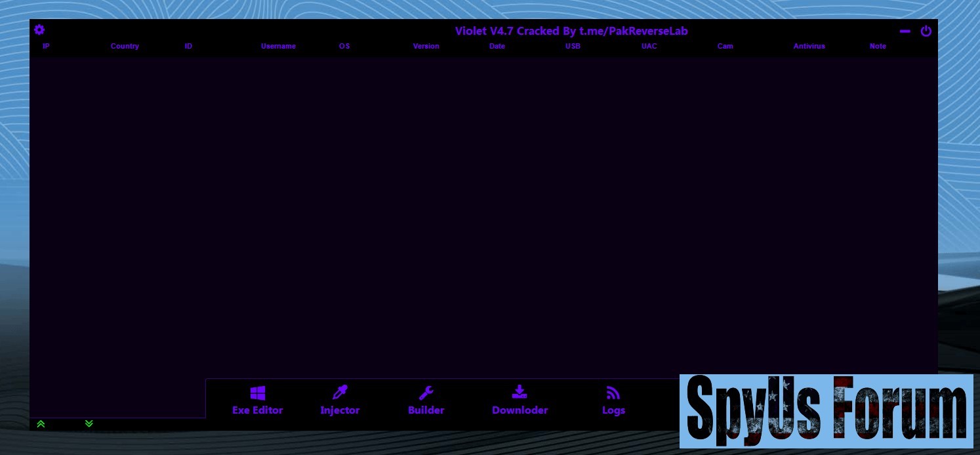The height and width of the screenshot is (455, 980).
Task: Select the UAC column header
Action: (649, 47)
